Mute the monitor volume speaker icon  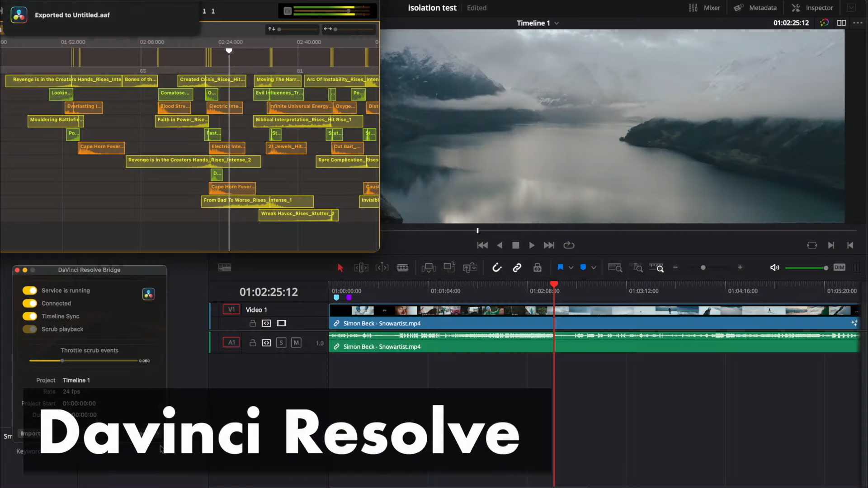click(x=774, y=268)
